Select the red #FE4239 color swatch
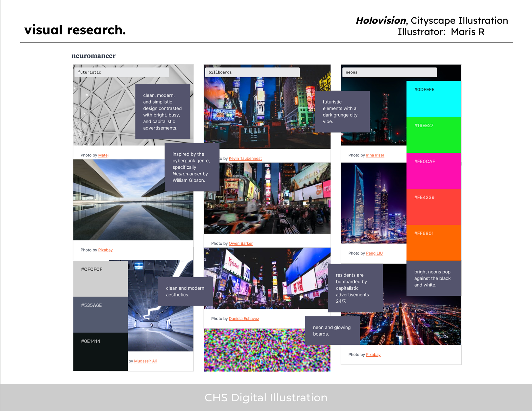The width and height of the screenshot is (532, 411). click(x=434, y=207)
